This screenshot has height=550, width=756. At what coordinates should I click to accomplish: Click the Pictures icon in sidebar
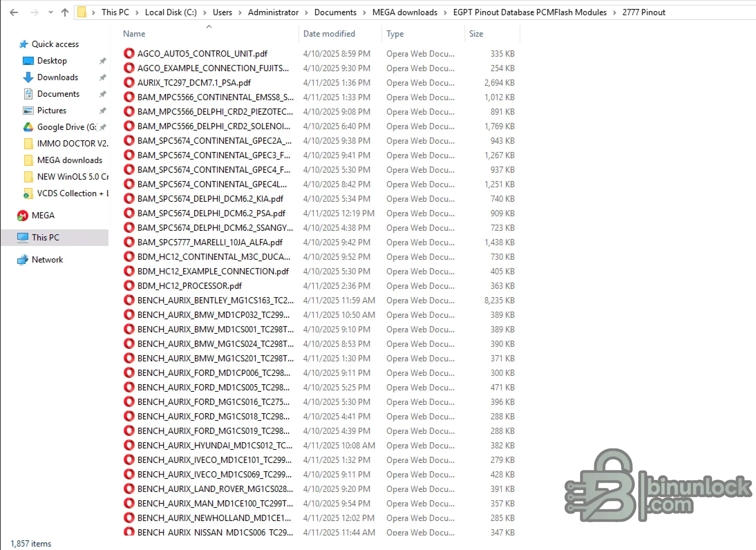28,111
